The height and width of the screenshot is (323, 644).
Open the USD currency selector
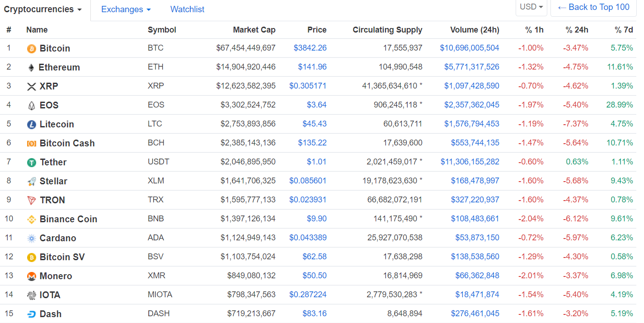531,7
